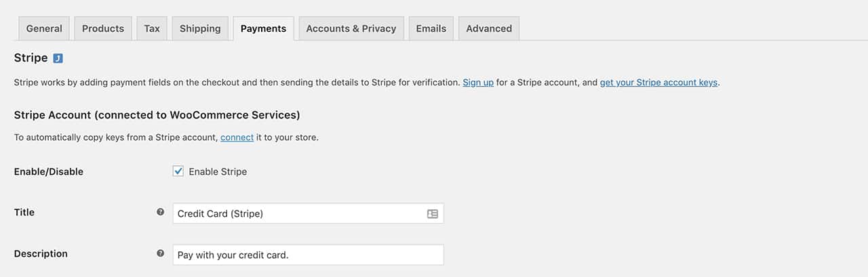Click the Enable/Disable row label
Screen dimensions: 868x277
click(x=49, y=172)
